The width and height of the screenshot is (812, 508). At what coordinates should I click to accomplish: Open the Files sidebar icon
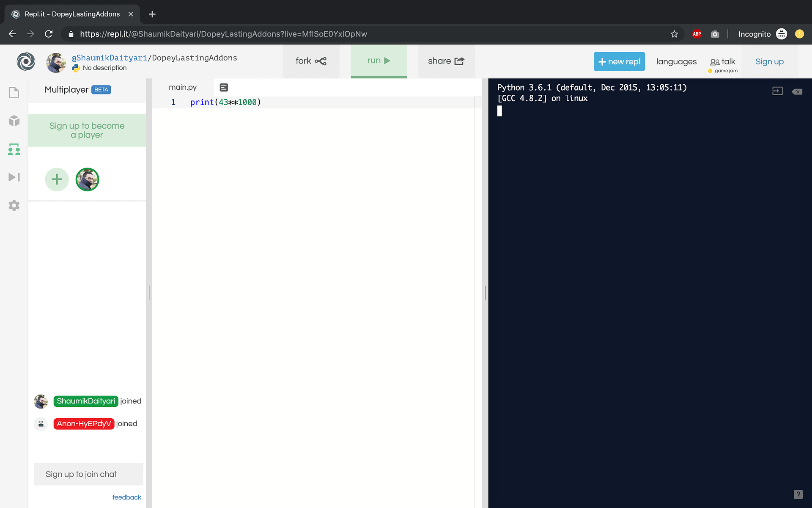pyautogui.click(x=14, y=92)
